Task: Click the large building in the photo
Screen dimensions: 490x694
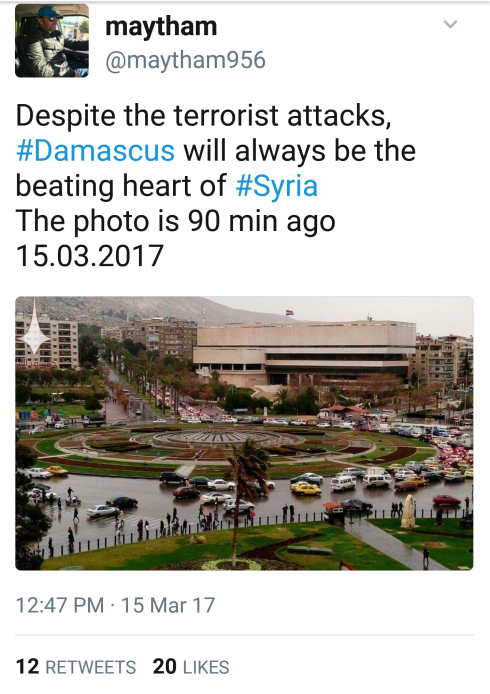Action: click(x=305, y=352)
